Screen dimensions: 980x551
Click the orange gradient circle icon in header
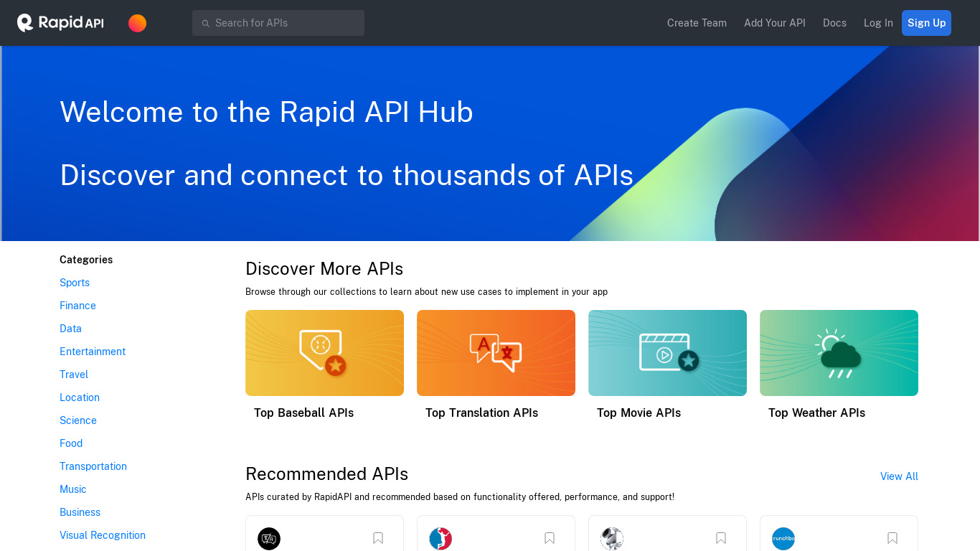[137, 23]
